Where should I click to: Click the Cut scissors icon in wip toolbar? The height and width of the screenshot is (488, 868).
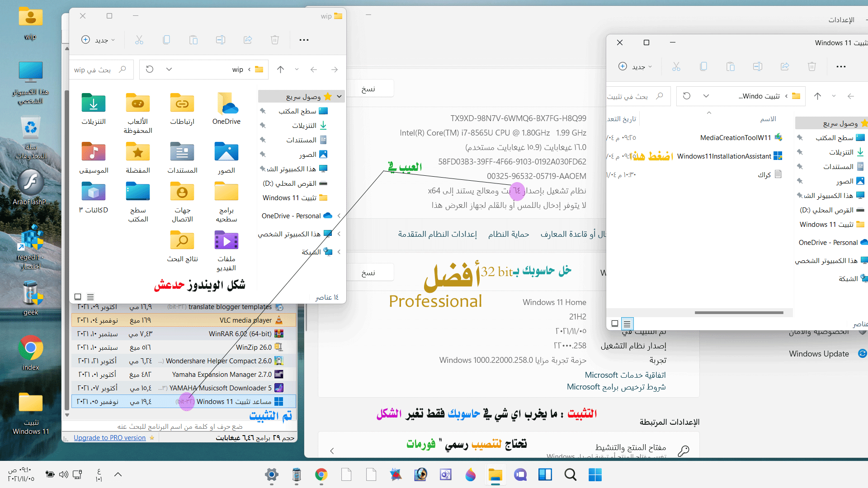tap(139, 40)
